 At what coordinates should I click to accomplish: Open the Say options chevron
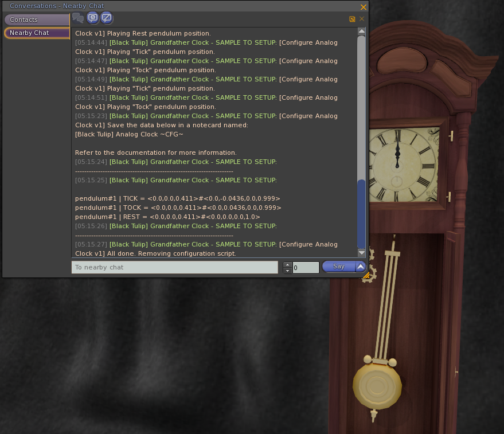tap(360, 266)
